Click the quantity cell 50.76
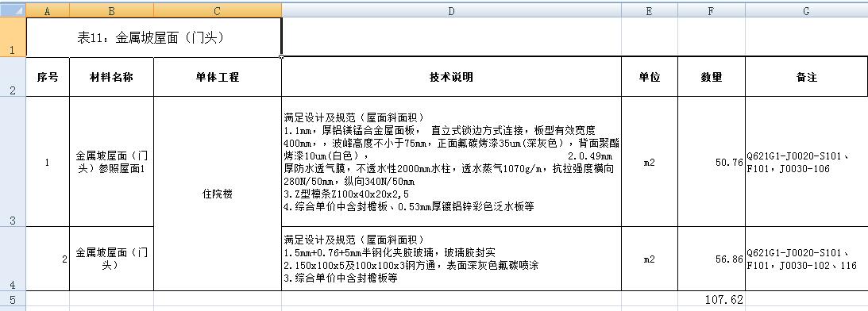Screen dimensions: 868x311 click(x=712, y=162)
